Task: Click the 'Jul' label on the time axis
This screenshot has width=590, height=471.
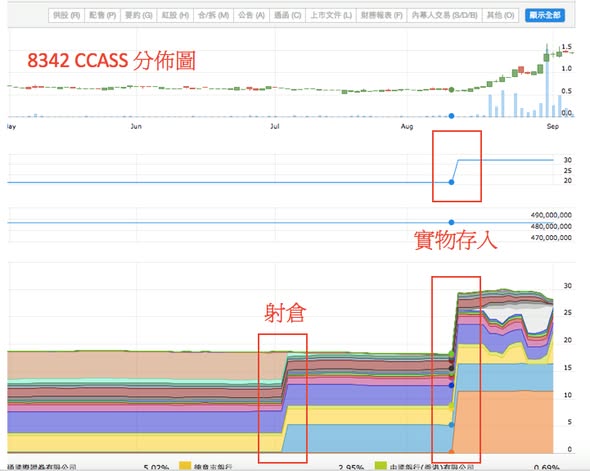Action: click(275, 126)
